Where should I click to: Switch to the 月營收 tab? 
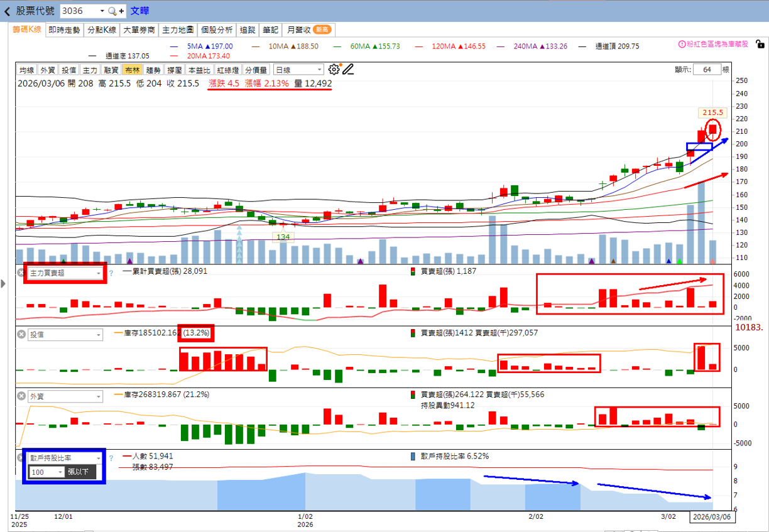point(308,30)
